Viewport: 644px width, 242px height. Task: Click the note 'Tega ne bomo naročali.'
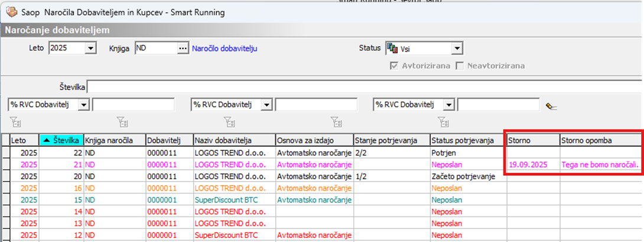pyautogui.click(x=601, y=164)
